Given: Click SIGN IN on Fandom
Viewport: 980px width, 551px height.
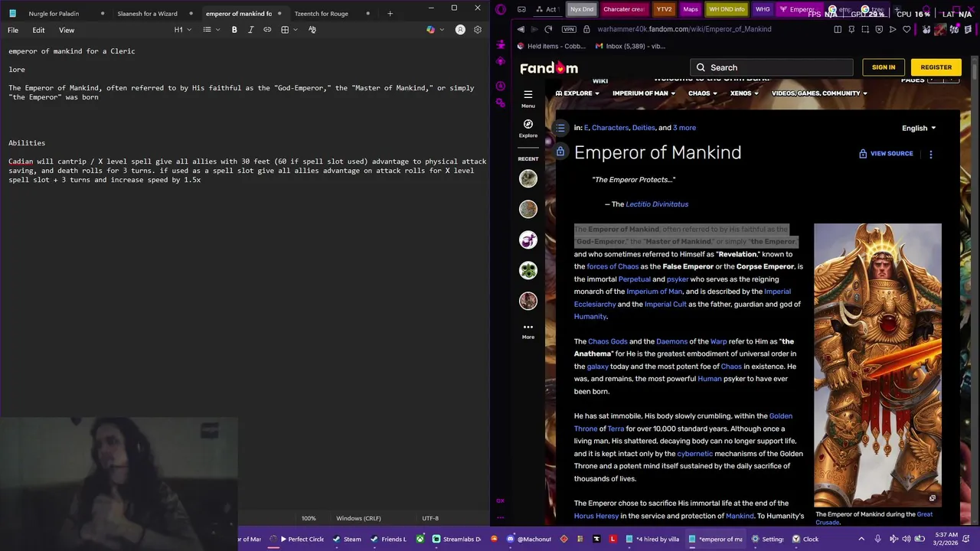Looking at the screenshot, I should tap(884, 67).
